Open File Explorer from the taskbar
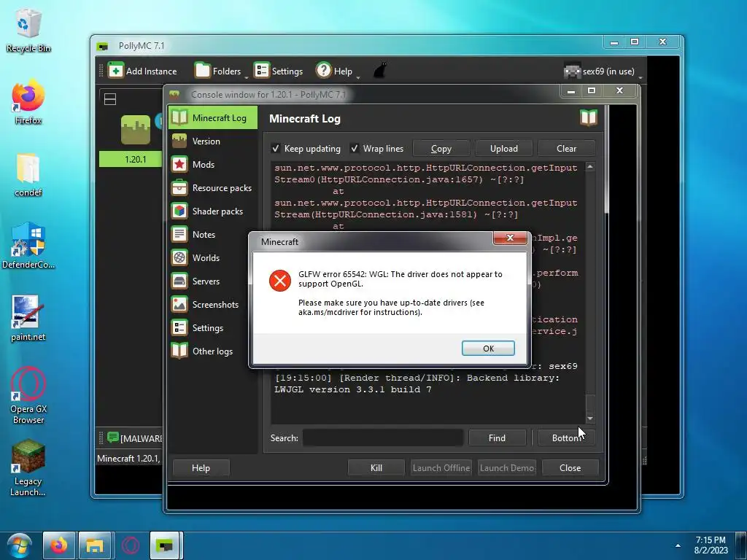 tap(95, 545)
